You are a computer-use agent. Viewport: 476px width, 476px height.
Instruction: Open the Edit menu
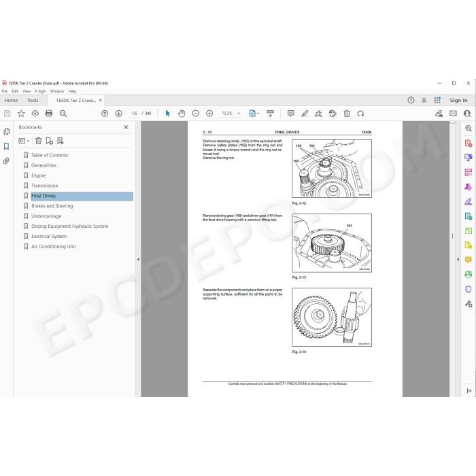coord(14,91)
